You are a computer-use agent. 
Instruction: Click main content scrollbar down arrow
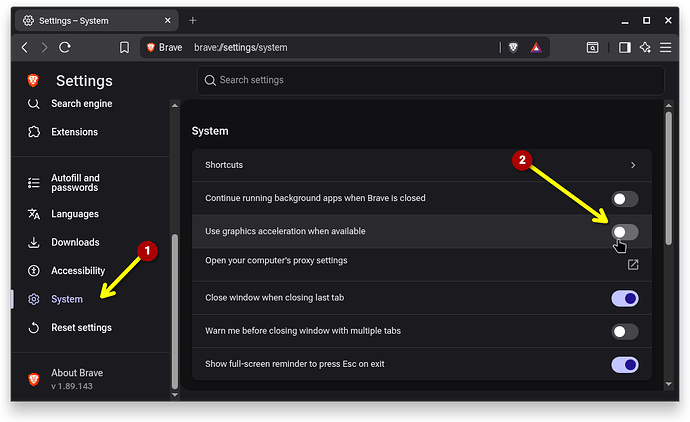tap(668, 384)
